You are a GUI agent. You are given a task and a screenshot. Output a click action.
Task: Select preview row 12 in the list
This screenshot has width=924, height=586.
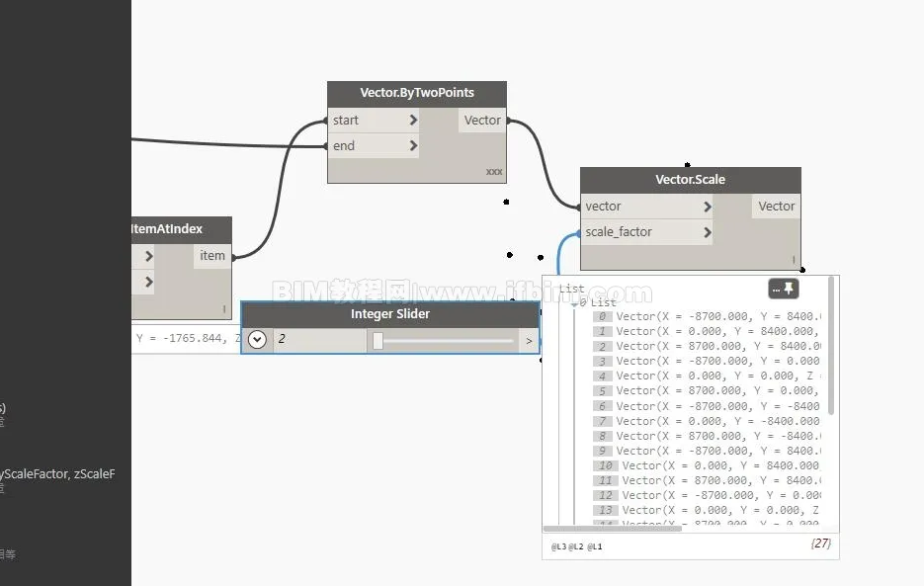708,495
